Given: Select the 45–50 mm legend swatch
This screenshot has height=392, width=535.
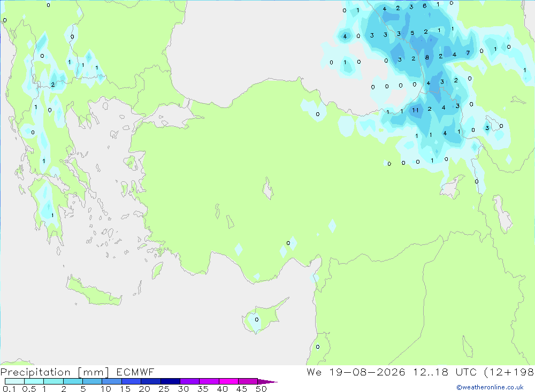Looking at the screenshot, I should 248,381.
